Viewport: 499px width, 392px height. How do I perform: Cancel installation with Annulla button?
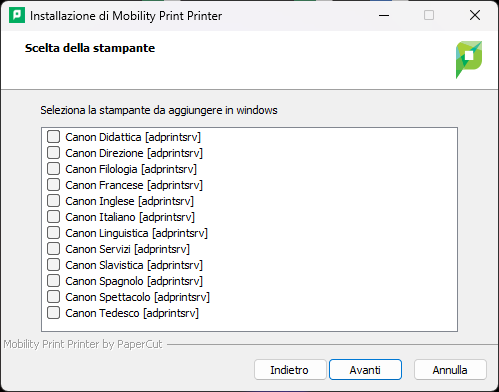tap(450, 370)
